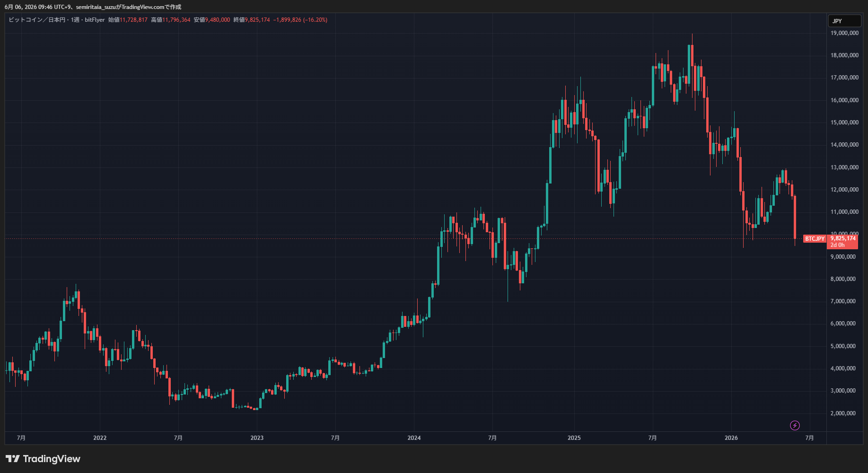
Task: Click the 2024 label on the time axis
Action: tap(414, 438)
